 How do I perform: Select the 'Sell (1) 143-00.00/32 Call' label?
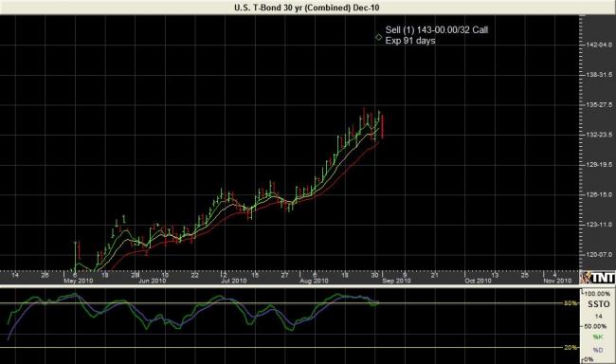(x=437, y=30)
